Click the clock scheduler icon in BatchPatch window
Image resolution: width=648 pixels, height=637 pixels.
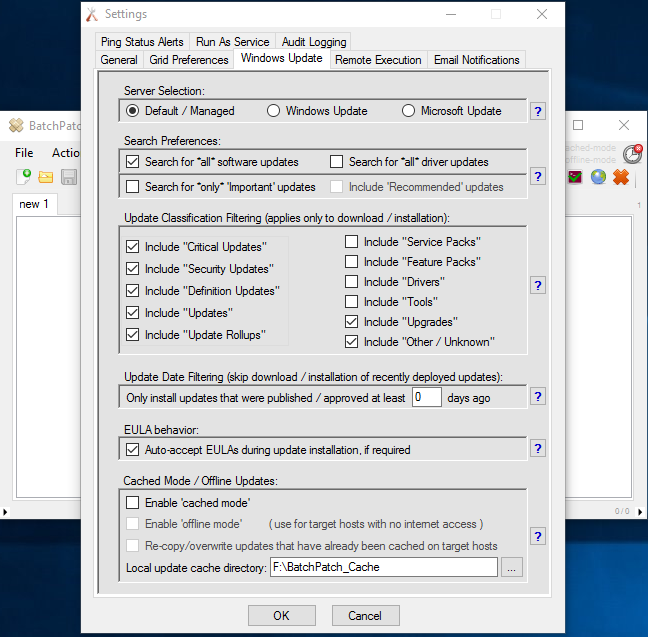click(632, 154)
